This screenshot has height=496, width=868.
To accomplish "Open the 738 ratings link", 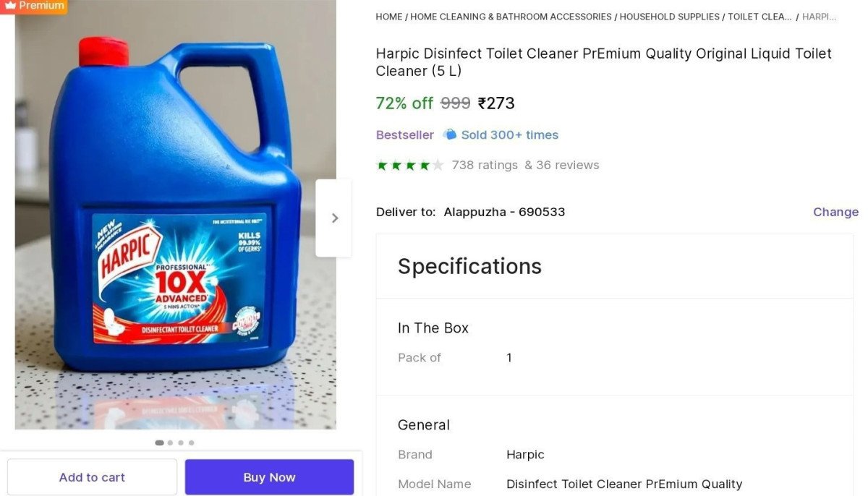I will point(485,166).
